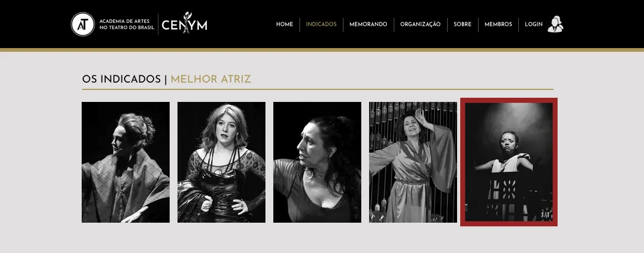Image resolution: width=644 pixels, height=253 pixels.
Task: Click the 'OS INDICADOS' heading text
Action: (121, 79)
